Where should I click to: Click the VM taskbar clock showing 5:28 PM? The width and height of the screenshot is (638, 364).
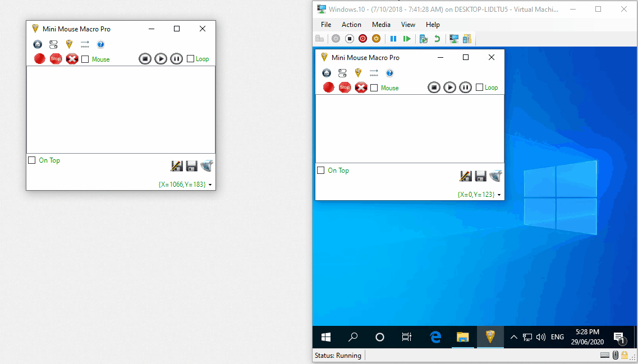pyautogui.click(x=587, y=337)
